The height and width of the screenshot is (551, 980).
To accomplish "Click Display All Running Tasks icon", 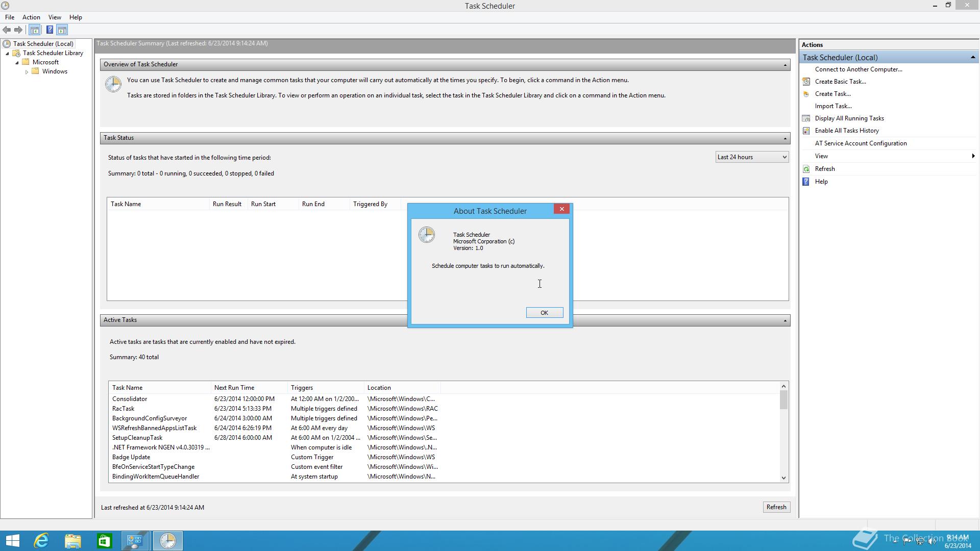I will (x=806, y=118).
